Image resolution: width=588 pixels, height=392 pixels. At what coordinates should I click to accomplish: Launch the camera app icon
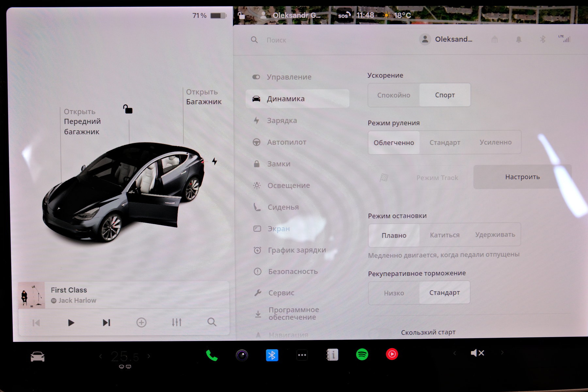pyautogui.click(x=242, y=355)
